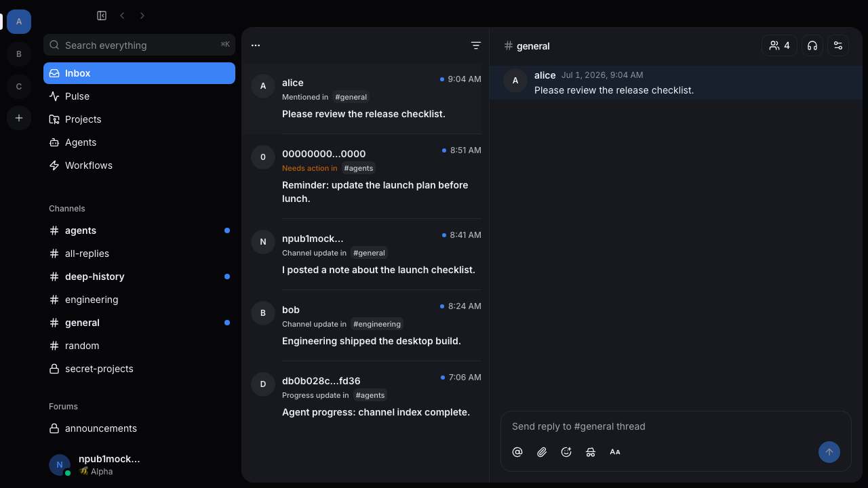The height and width of the screenshot is (488, 868).
Task: Send the reply with arrow button
Action: coord(829,452)
